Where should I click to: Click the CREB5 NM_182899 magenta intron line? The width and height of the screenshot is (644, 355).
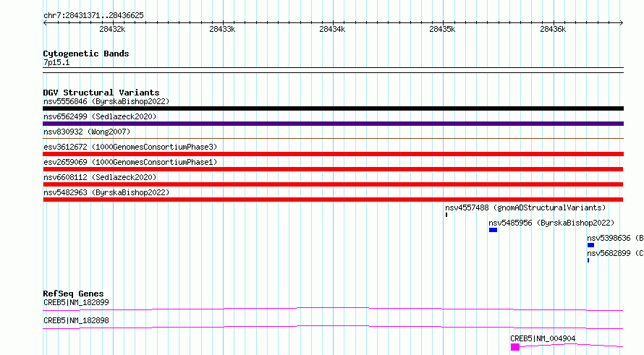[x=333, y=309]
